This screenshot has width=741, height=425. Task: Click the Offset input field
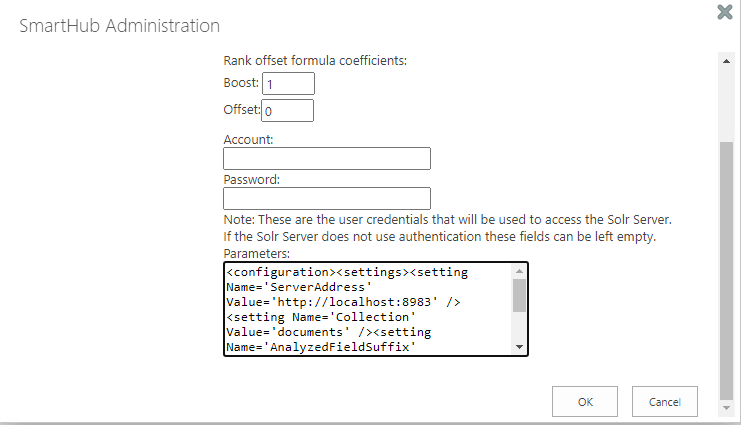(288, 111)
